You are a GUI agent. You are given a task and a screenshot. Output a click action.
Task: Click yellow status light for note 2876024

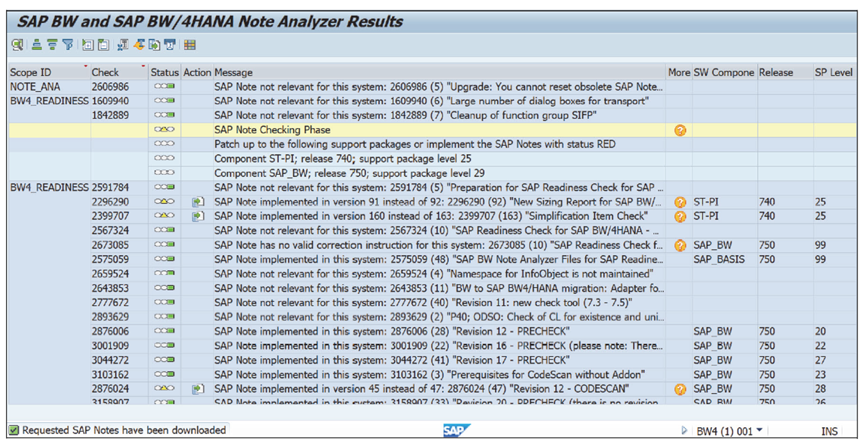point(165,389)
